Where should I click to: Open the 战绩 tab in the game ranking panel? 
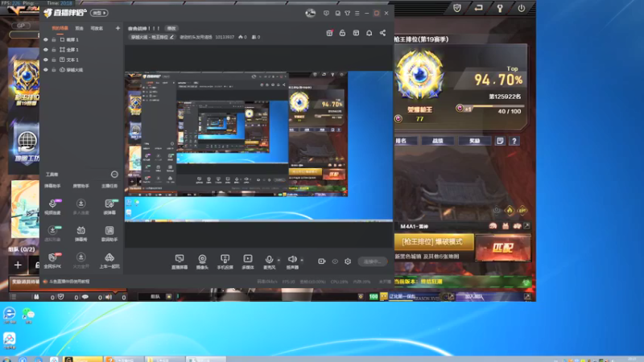(x=437, y=141)
